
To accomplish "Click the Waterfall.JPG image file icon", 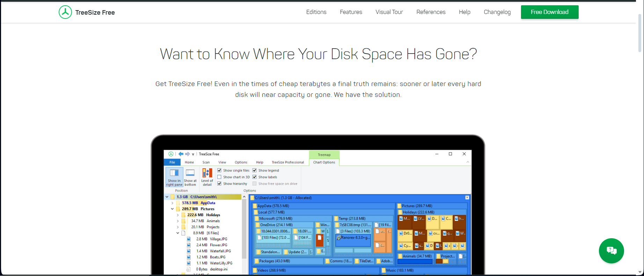I will point(189,251).
